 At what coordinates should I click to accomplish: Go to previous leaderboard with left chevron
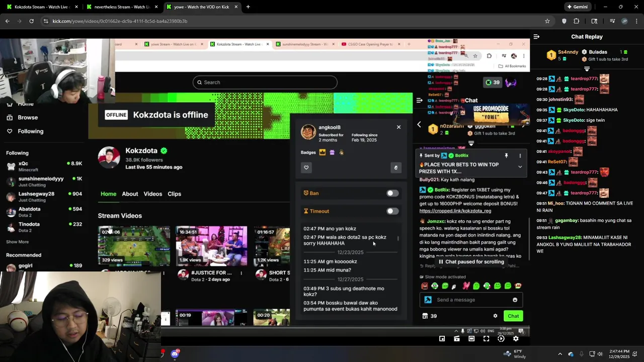pyautogui.click(x=419, y=125)
